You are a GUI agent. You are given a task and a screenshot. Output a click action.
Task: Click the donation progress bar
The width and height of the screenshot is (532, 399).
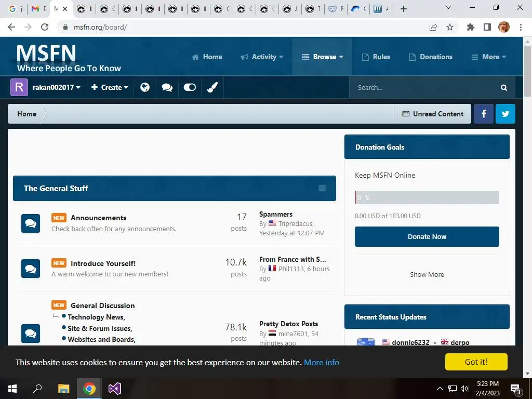(427, 197)
